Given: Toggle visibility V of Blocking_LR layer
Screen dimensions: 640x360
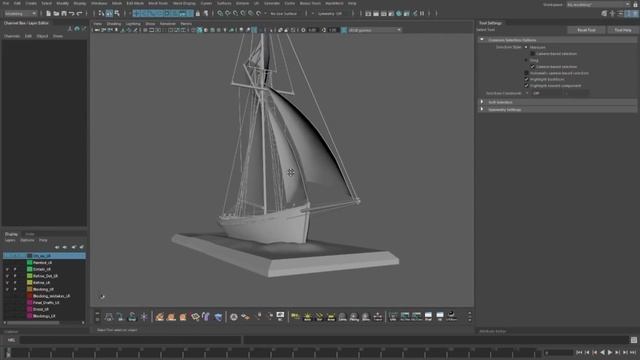Looking at the screenshot, I should click(7, 289).
